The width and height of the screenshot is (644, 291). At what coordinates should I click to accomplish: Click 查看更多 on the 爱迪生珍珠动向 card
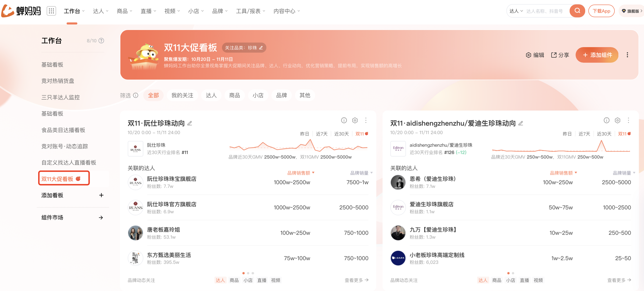click(619, 280)
